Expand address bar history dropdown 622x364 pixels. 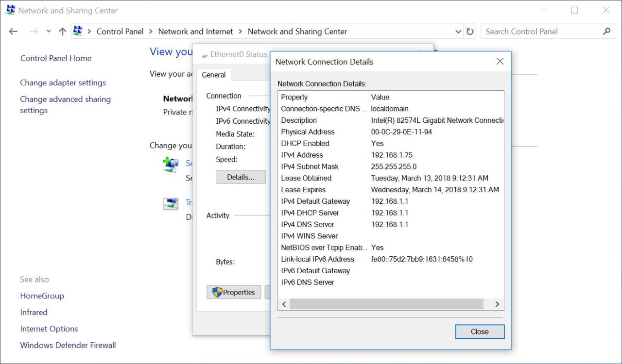(x=458, y=32)
